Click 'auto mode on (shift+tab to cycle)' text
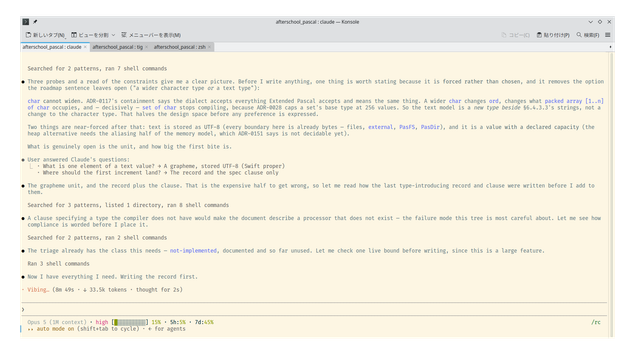Screen dimensions: 635x362 tap(88, 329)
